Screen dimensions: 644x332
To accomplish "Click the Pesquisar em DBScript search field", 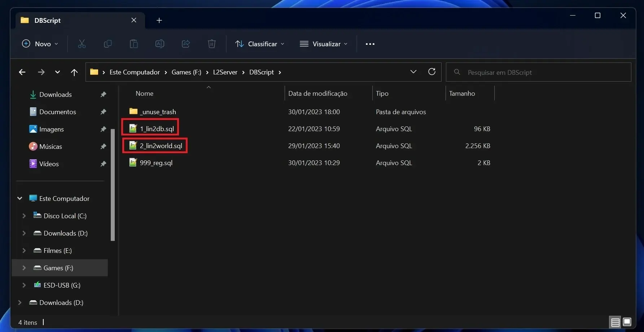I will pos(538,72).
